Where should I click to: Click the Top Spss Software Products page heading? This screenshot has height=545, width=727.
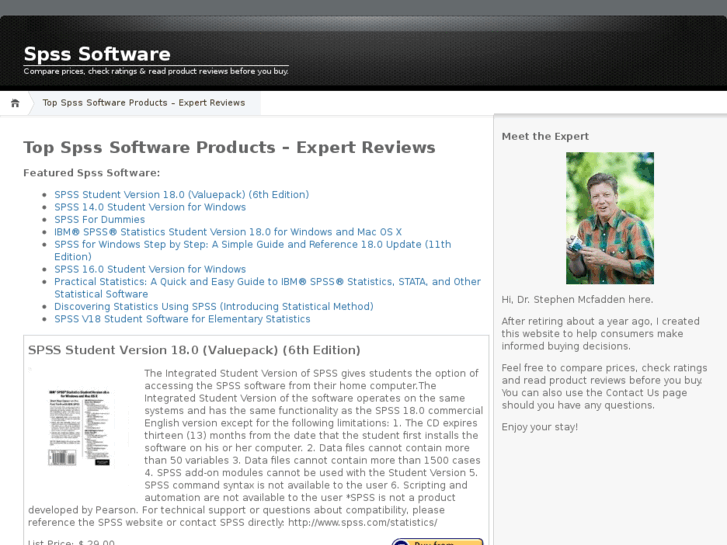click(x=229, y=147)
